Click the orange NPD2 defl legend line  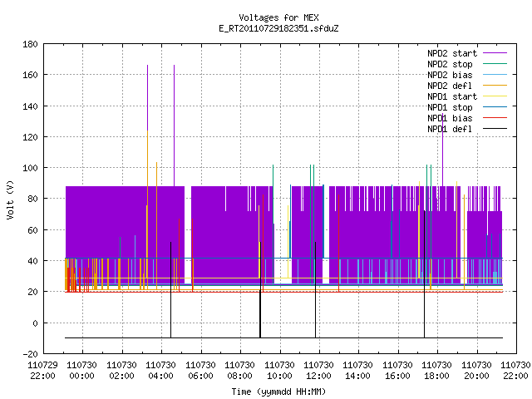(x=495, y=85)
